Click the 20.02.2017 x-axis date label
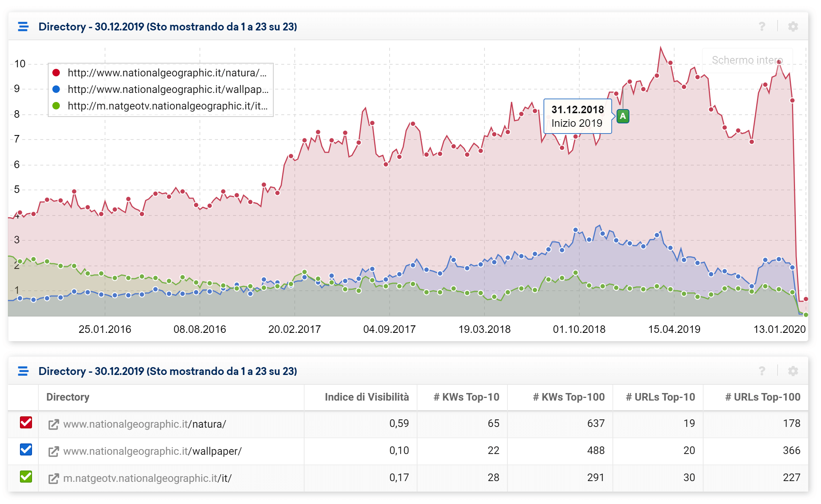The width and height of the screenshot is (821, 504). pos(294,329)
